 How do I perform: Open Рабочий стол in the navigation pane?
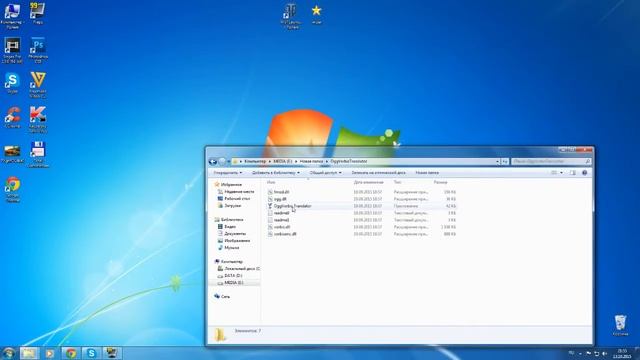(233, 198)
